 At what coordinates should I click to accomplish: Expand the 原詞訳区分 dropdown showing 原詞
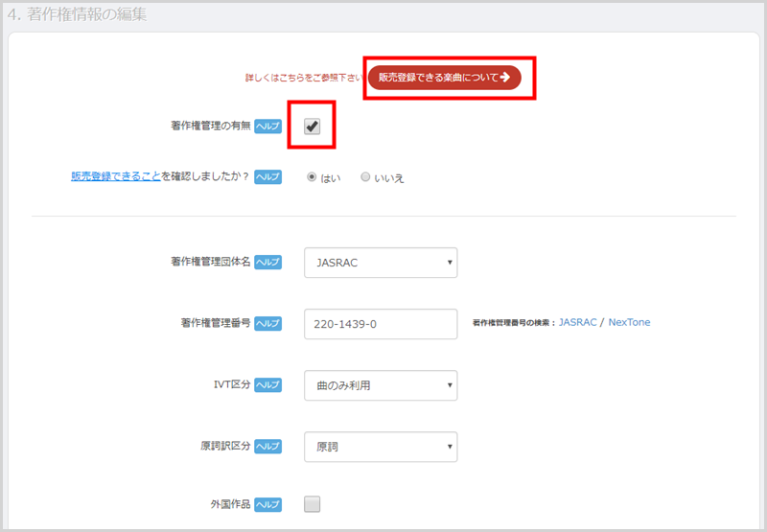click(x=381, y=447)
